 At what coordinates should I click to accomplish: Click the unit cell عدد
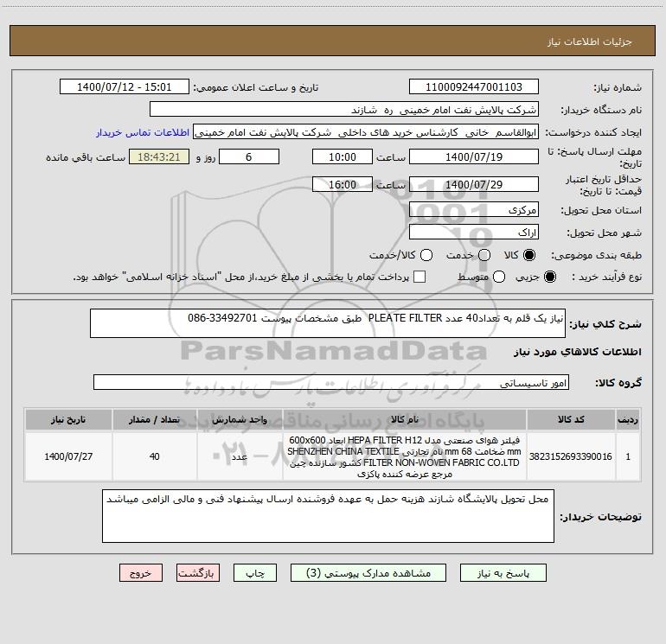click(x=240, y=456)
